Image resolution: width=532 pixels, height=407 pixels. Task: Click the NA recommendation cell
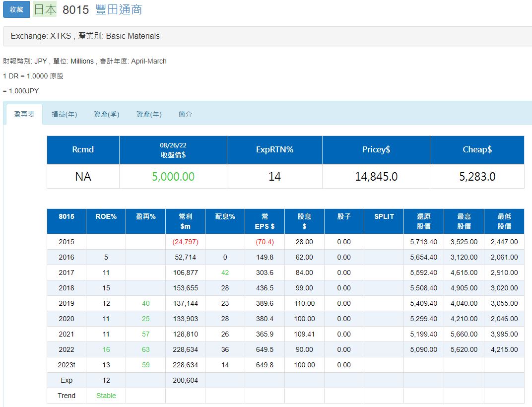point(83,177)
